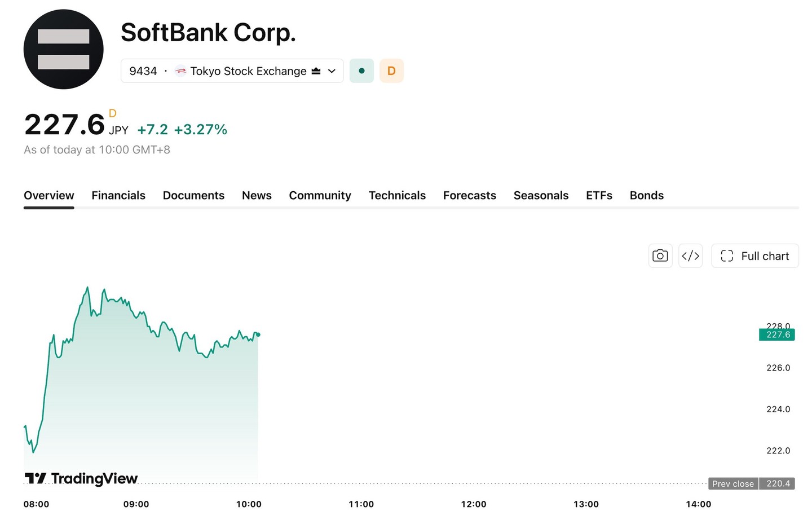Image resolution: width=812 pixels, height=520 pixels.
Task: Click the Tokyo Stock Exchange flag icon
Action: click(x=180, y=71)
